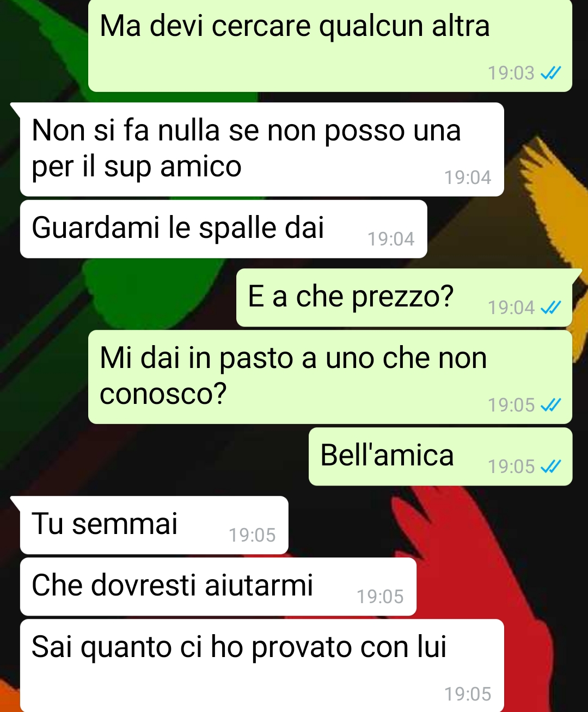This screenshot has width=588, height=712.
Task: Tap 19:05 timestamp under "Sai quanto" message
Action: tap(468, 694)
